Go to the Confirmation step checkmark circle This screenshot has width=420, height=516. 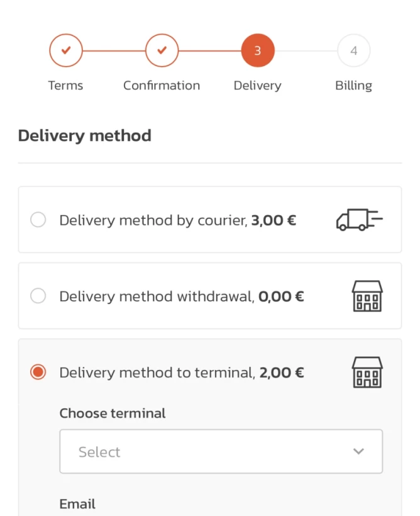(162, 50)
